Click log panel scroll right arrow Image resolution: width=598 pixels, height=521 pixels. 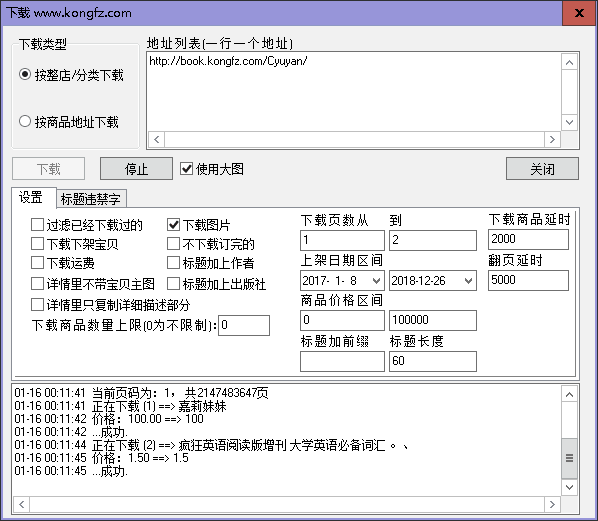click(552, 504)
